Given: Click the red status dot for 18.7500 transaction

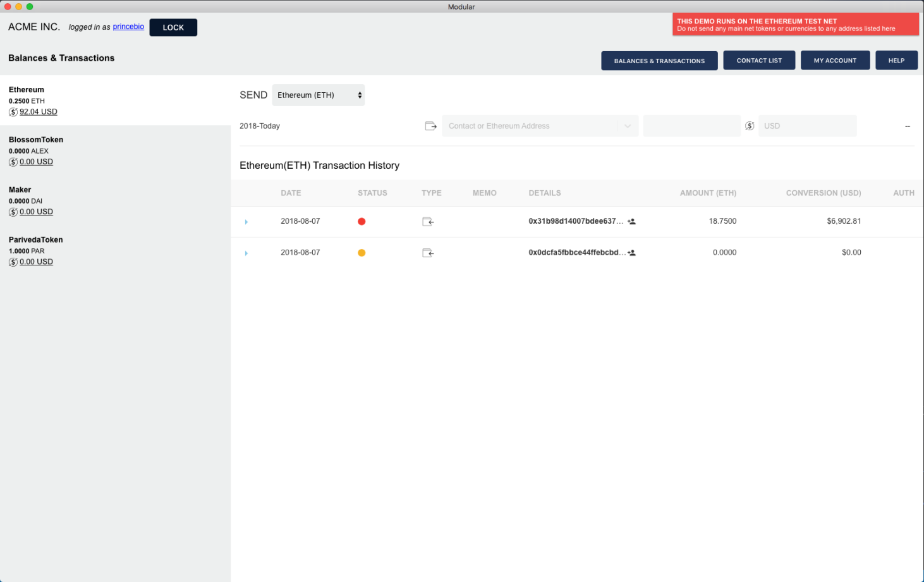Looking at the screenshot, I should tap(362, 221).
